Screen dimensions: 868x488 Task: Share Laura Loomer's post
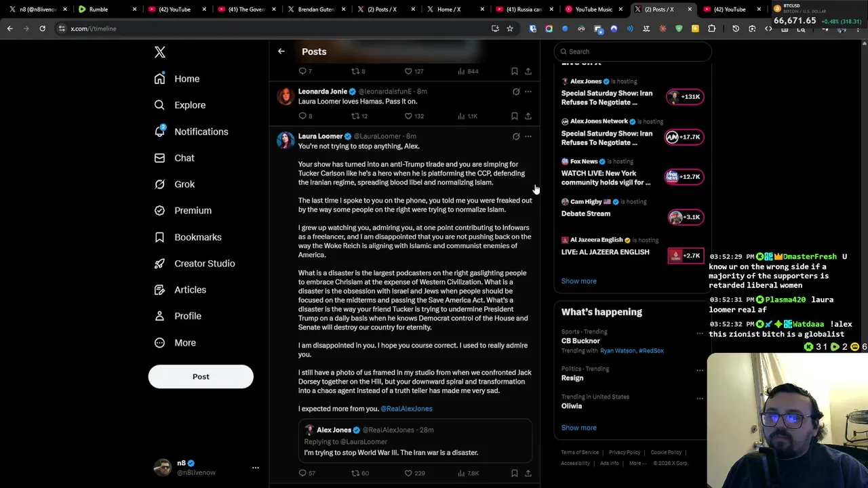point(528,473)
